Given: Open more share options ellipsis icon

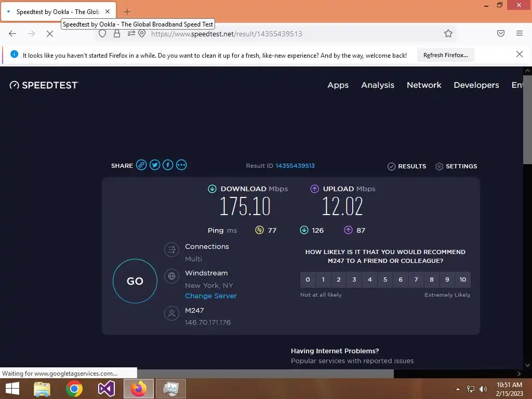Looking at the screenshot, I should [x=181, y=165].
